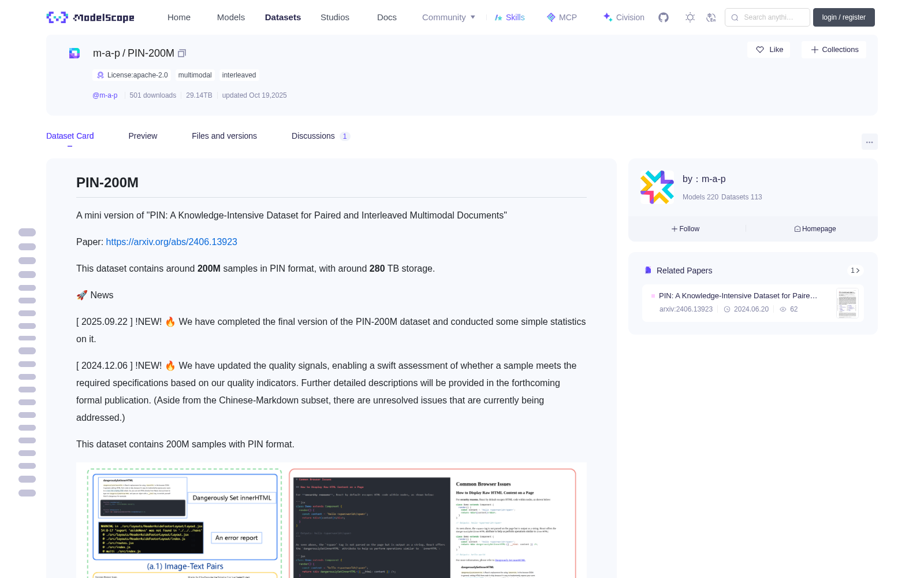Click the multimodal tag

195,75
